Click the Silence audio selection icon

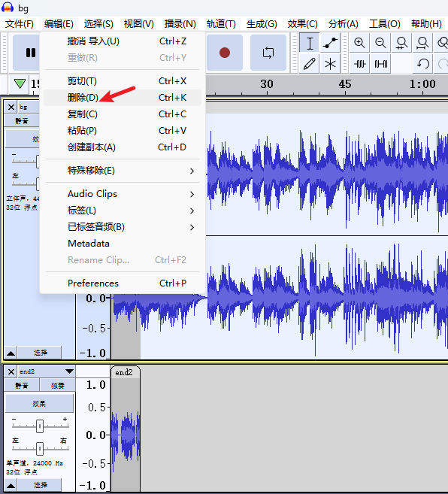click(x=380, y=64)
